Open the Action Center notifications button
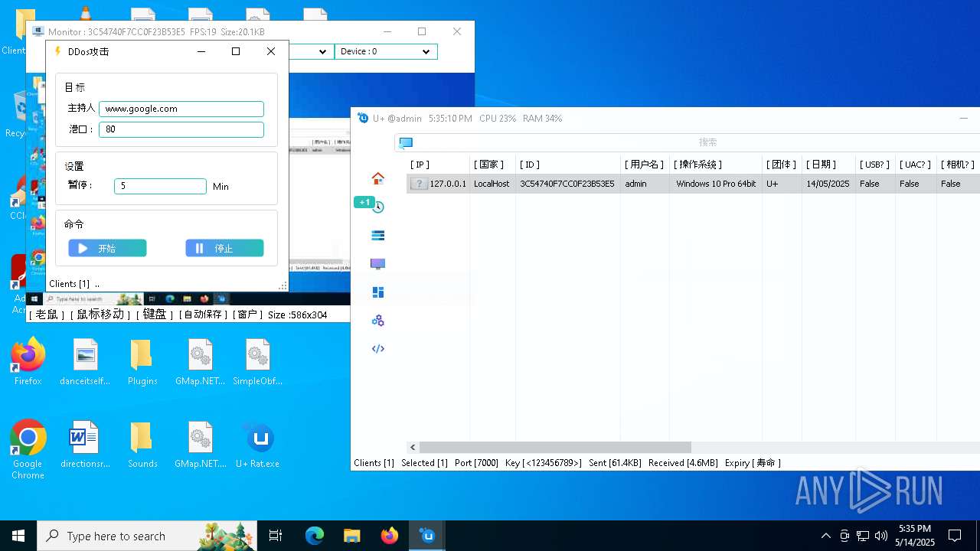The image size is (980, 551). pyautogui.click(x=955, y=536)
